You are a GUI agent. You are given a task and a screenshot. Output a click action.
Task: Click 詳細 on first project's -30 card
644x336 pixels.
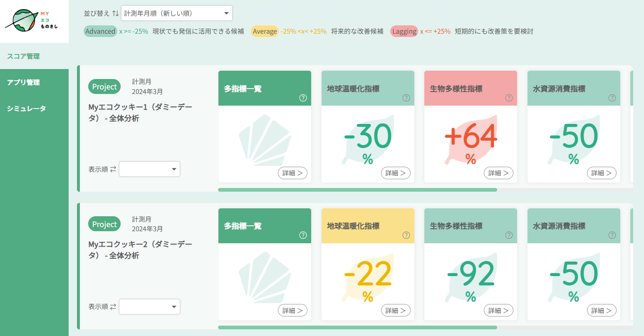pyautogui.click(x=396, y=173)
